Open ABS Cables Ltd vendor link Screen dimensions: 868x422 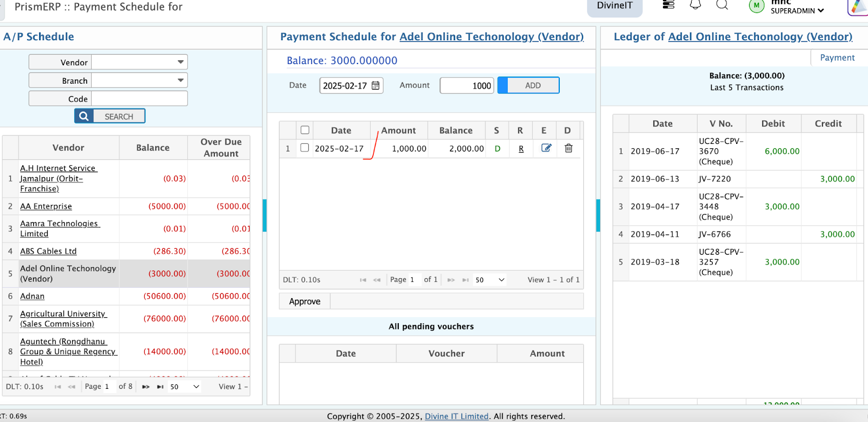click(x=48, y=251)
